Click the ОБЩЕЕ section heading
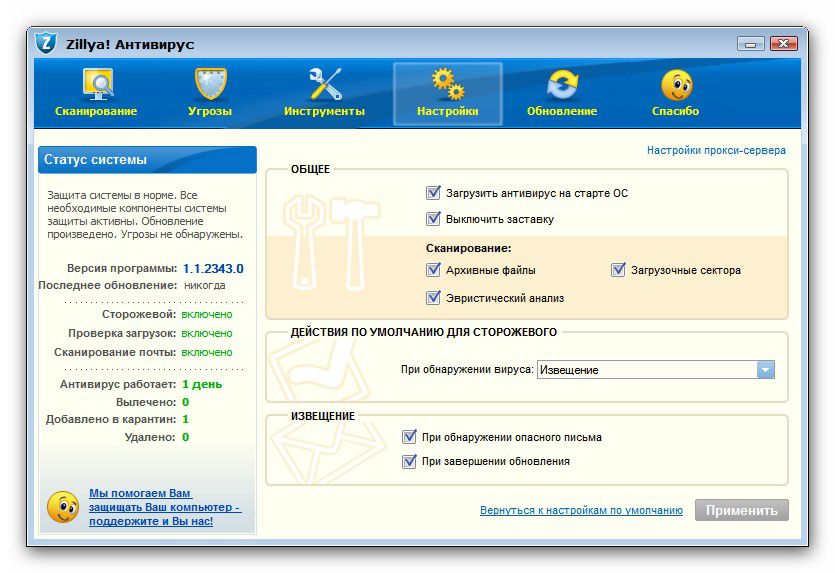 click(x=310, y=169)
